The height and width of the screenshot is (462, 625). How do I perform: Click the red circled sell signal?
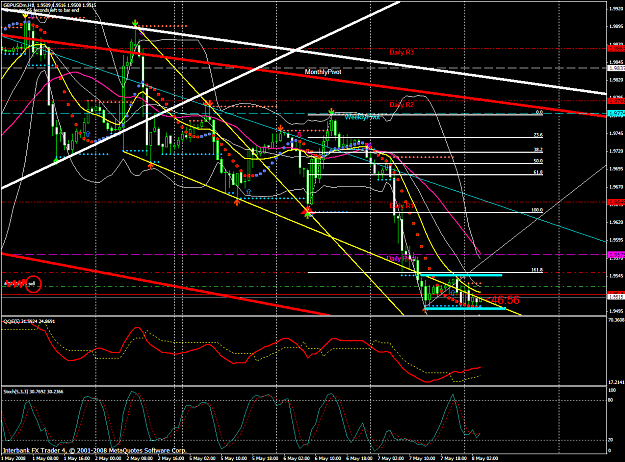[33, 284]
